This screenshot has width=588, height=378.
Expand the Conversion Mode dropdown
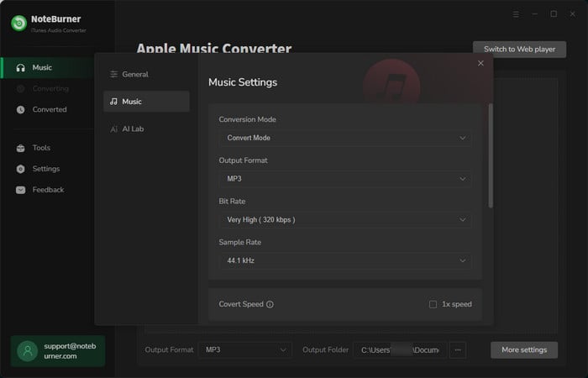point(344,138)
